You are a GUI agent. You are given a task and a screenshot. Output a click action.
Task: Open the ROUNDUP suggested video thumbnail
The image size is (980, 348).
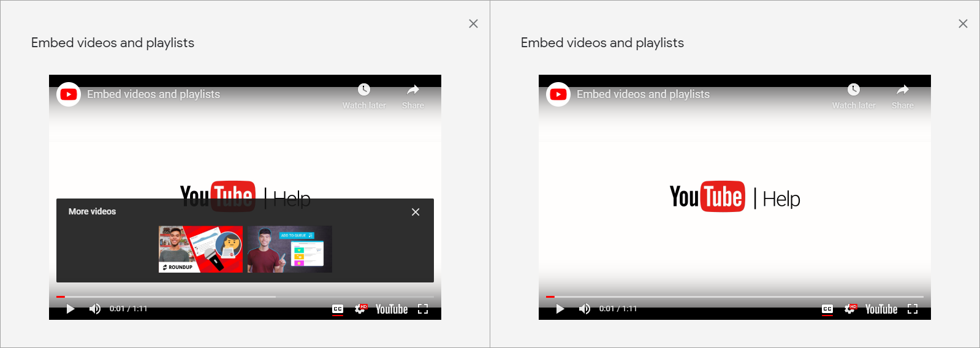[x=200, y=249]
